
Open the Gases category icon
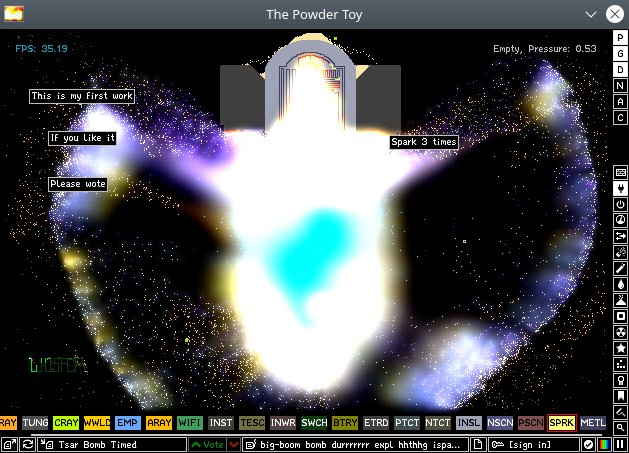tap(621, 268)
